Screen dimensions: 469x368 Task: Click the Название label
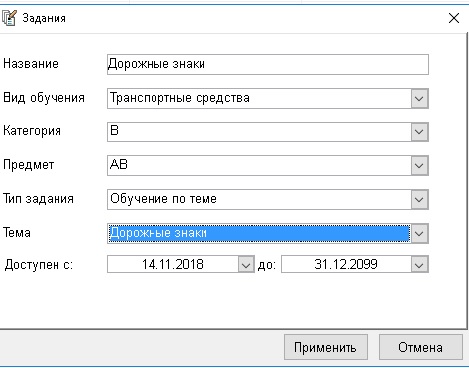click(31, 63)
